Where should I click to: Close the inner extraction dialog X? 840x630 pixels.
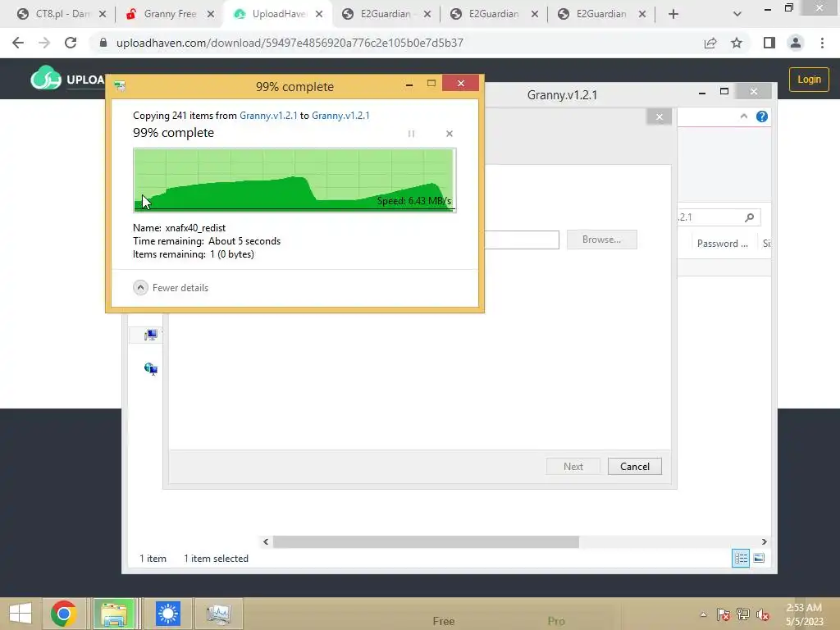pyautogui.click(x=659, y=116)
